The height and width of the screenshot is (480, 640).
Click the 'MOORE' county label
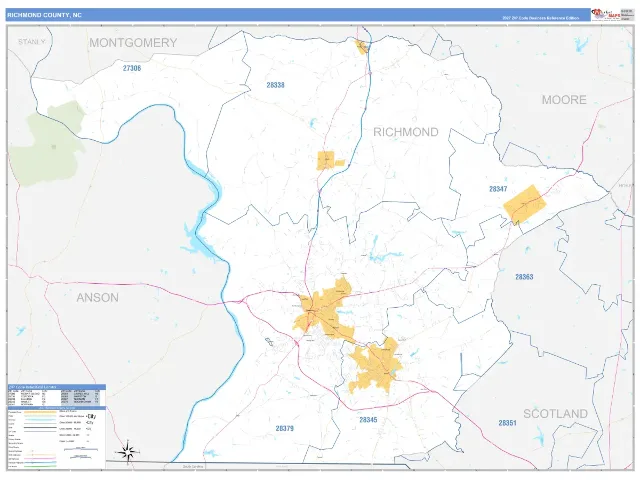(x=564, y=100)
